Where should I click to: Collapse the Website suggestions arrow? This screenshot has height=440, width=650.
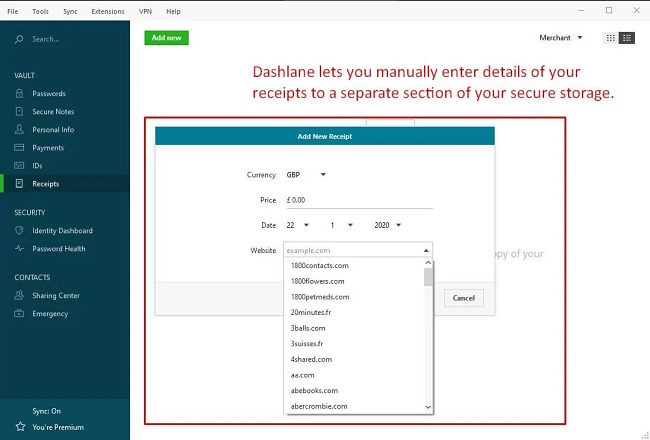(x=426, y=250)
